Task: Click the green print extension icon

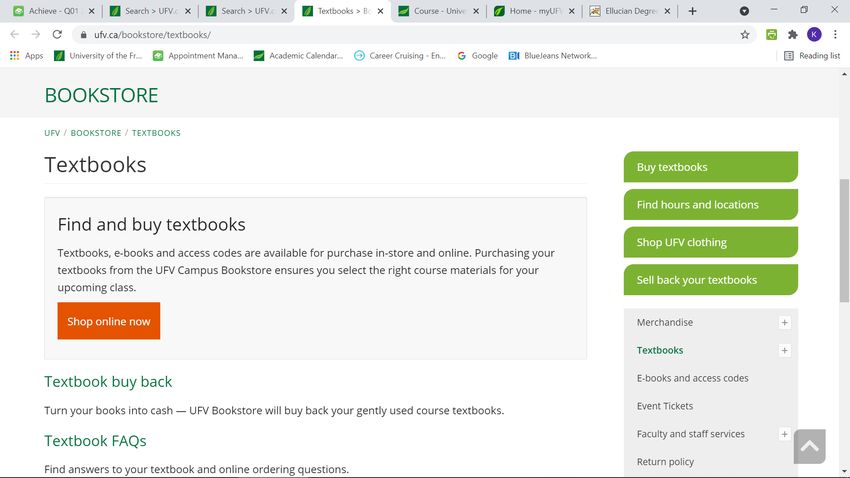Action: click(771, 35)
